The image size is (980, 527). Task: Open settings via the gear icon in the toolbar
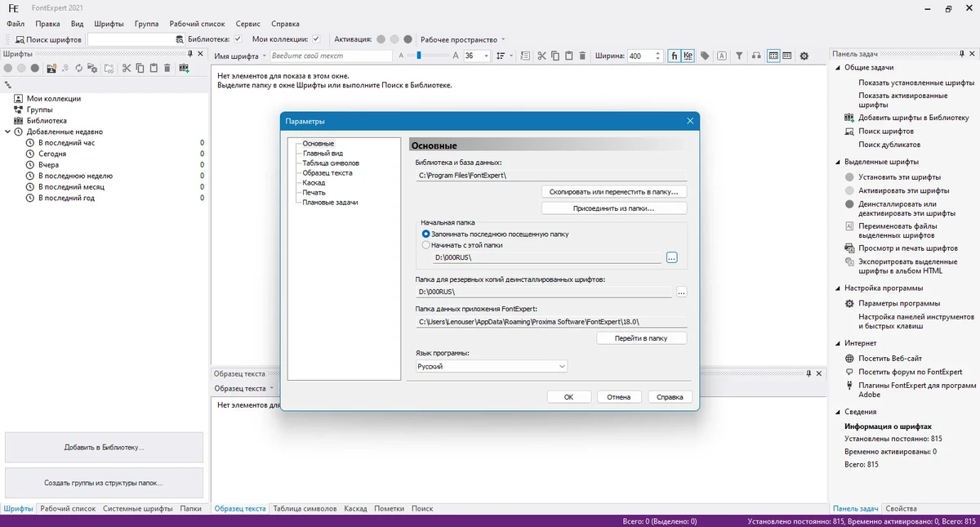click(x=804, y=56)
